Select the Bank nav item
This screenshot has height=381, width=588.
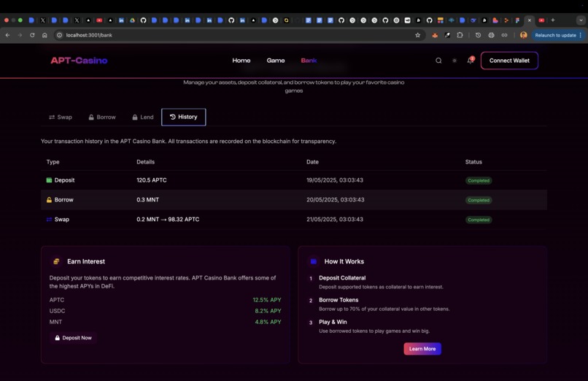[x=309, y=61]
